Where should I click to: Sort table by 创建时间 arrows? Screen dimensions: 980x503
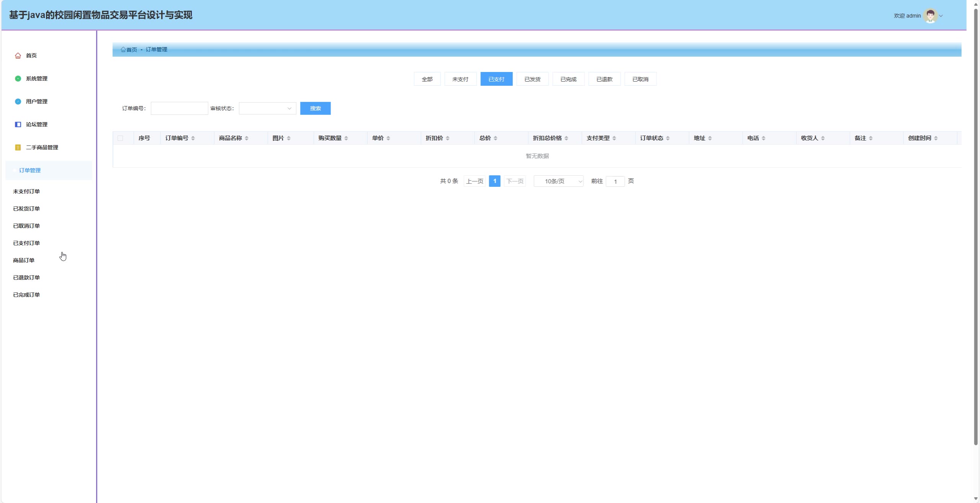click(x=936, y=138)
